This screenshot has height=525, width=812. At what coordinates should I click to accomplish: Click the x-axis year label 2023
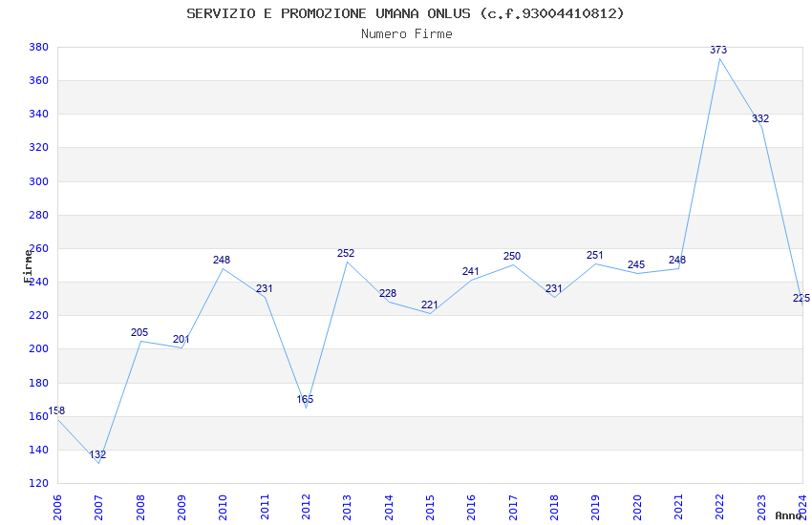click(x=761, y=508)
